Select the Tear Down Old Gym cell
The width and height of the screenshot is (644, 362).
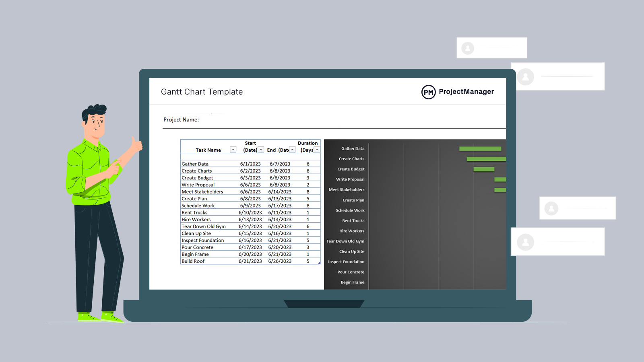pos(204,226)
